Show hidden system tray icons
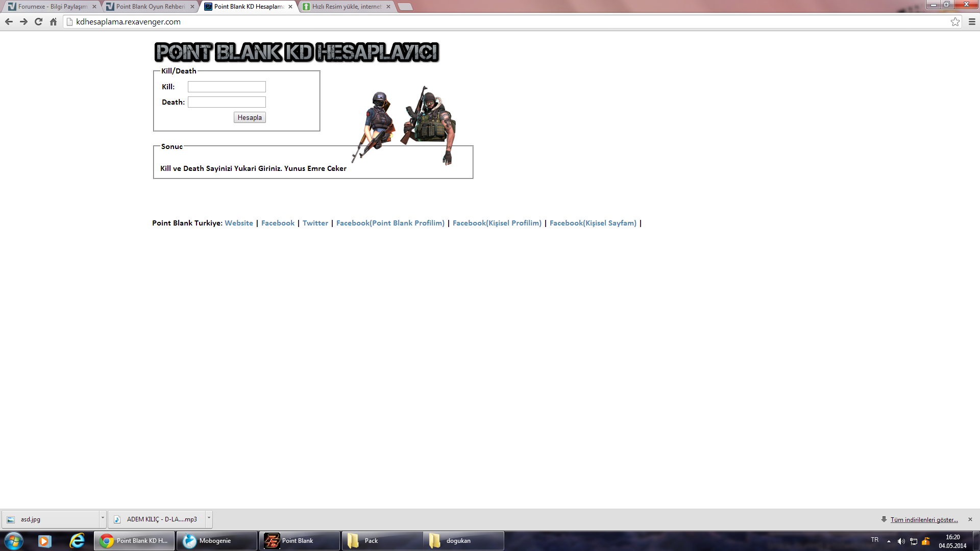 [889, 541]
